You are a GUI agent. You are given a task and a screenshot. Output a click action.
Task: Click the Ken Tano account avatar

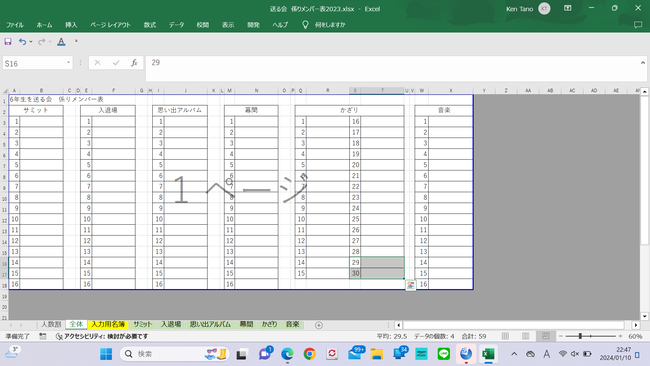tap(544, 9)
